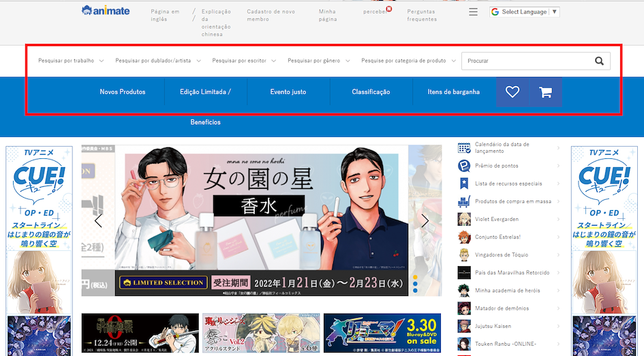The width and height of the screenshot is (644, 356).
Task: Open the 女の園の星 perfume main banner
Action: (x=261, y=220)
